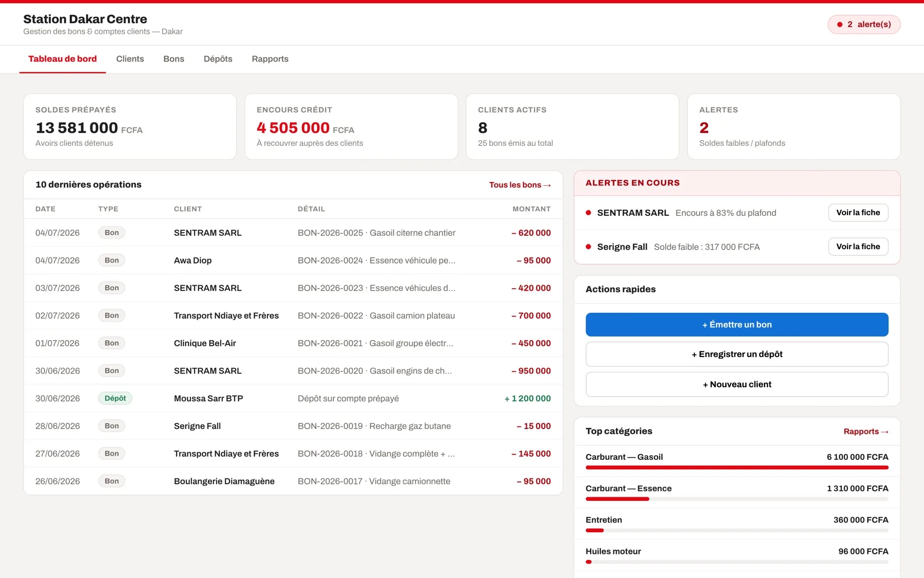Click Clinique Bel-Air client name

point(205,343)
